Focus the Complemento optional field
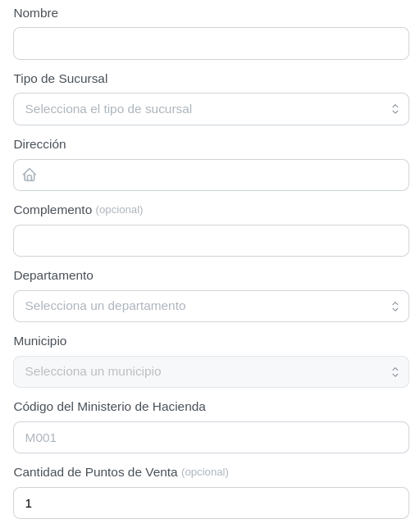The width and height of the screenshot is (420, 528). tap(211, 241)
